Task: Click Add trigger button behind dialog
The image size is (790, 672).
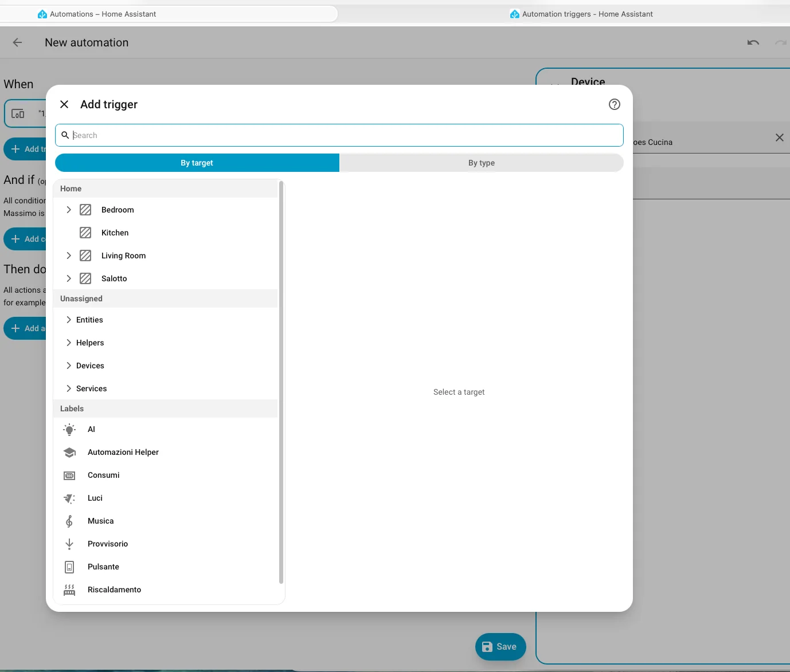Action: (x=26, y=149)
